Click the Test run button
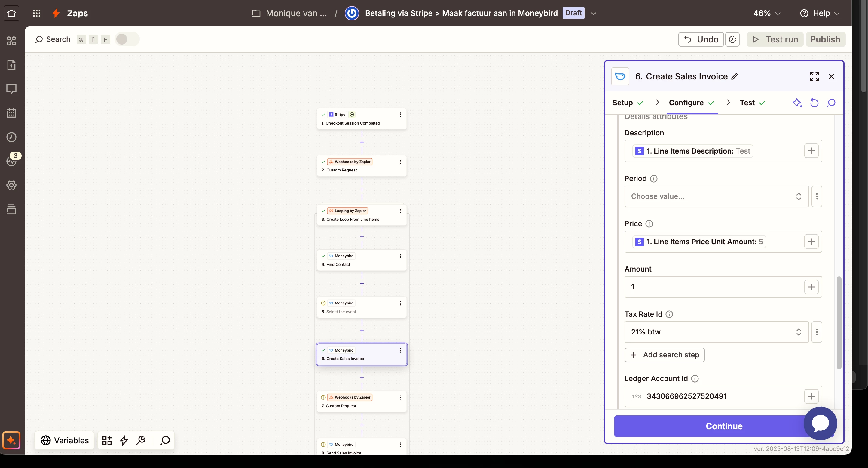This screenshot has width=868, height=468. pos(775,39)
